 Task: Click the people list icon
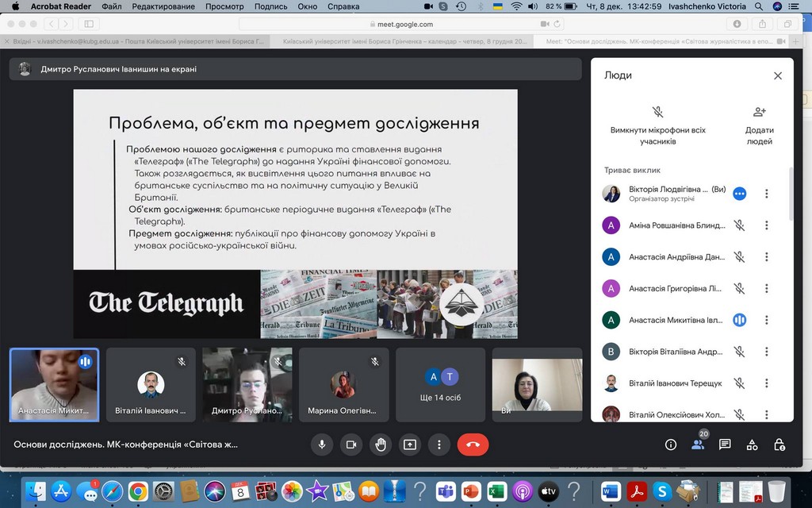(x=698, y=444)
